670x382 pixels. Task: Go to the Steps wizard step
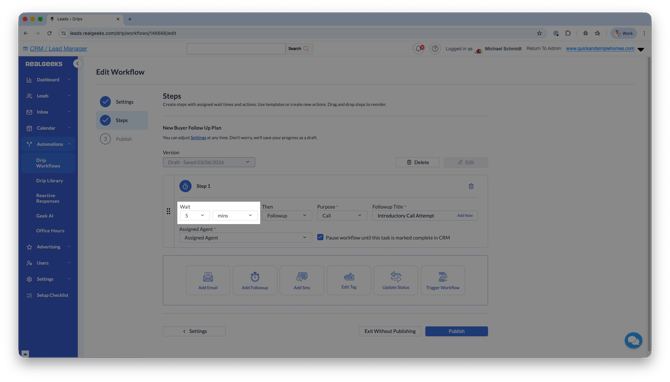pyautogui.click(x=122, y=120)
